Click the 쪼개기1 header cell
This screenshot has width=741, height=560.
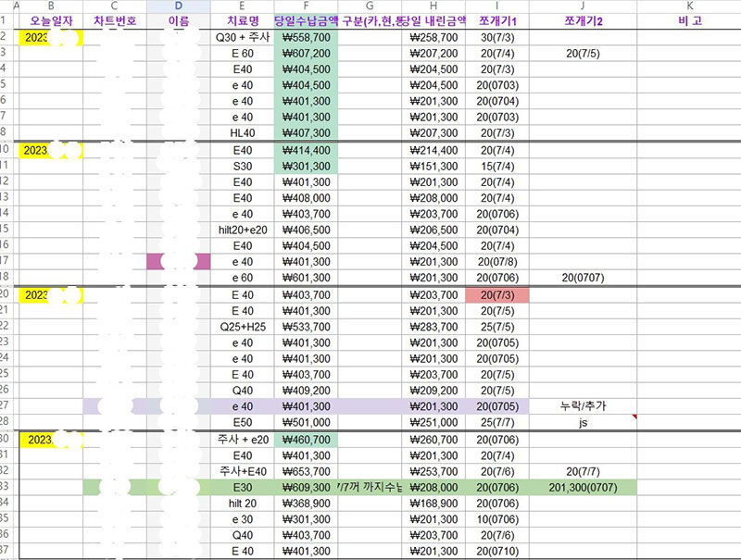(497, 20)
